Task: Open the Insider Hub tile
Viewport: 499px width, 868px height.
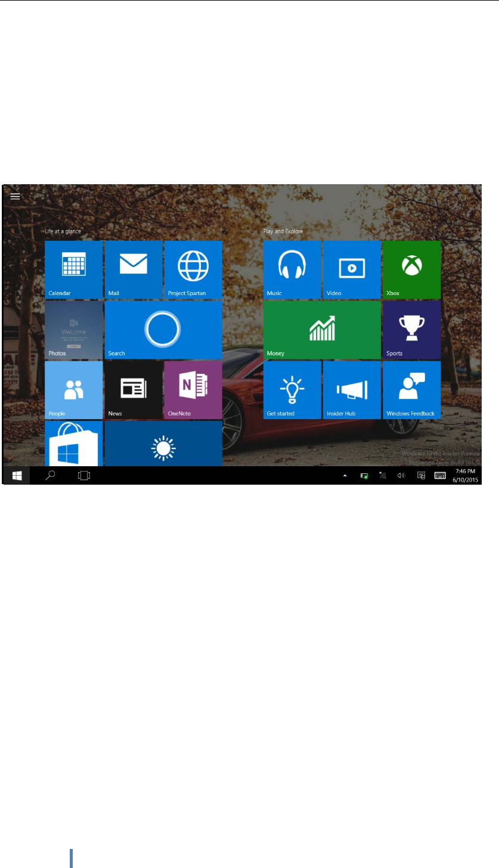Action: coord(352,390)
